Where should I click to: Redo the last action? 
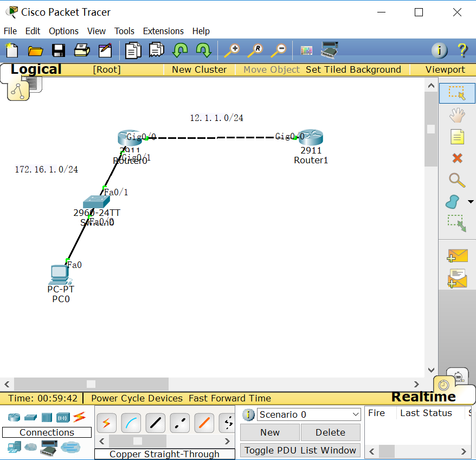204,50
